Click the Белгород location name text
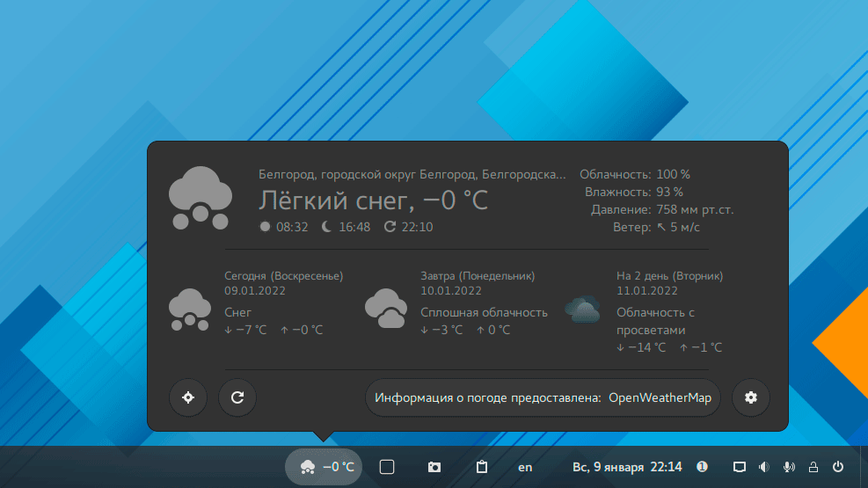This screenshot has width=868, height=488. pyautogui.click(x=412, y=174)
